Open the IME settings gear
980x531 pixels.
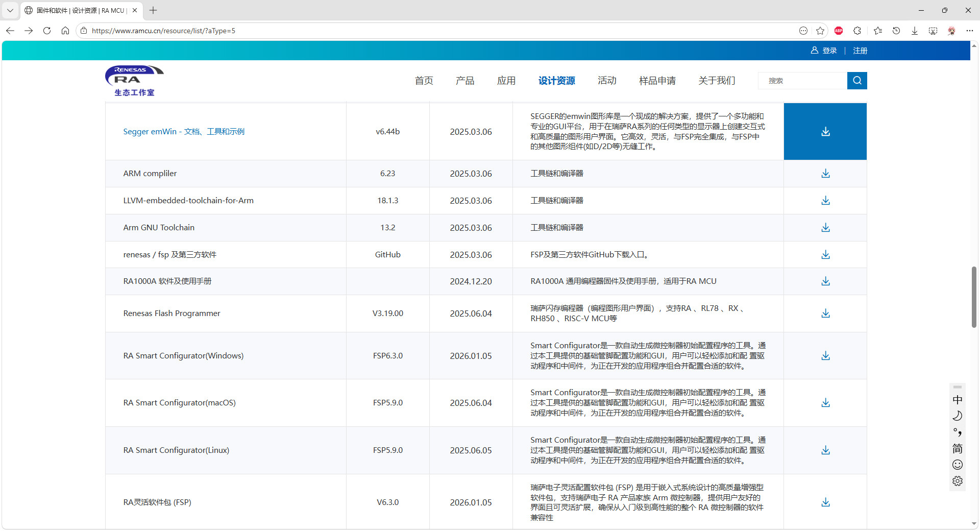(x=958, y=481)
